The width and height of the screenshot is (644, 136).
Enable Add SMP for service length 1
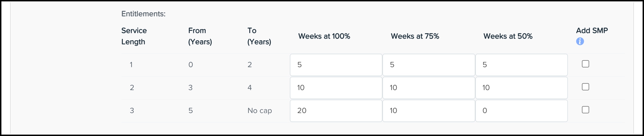[585, 64]
